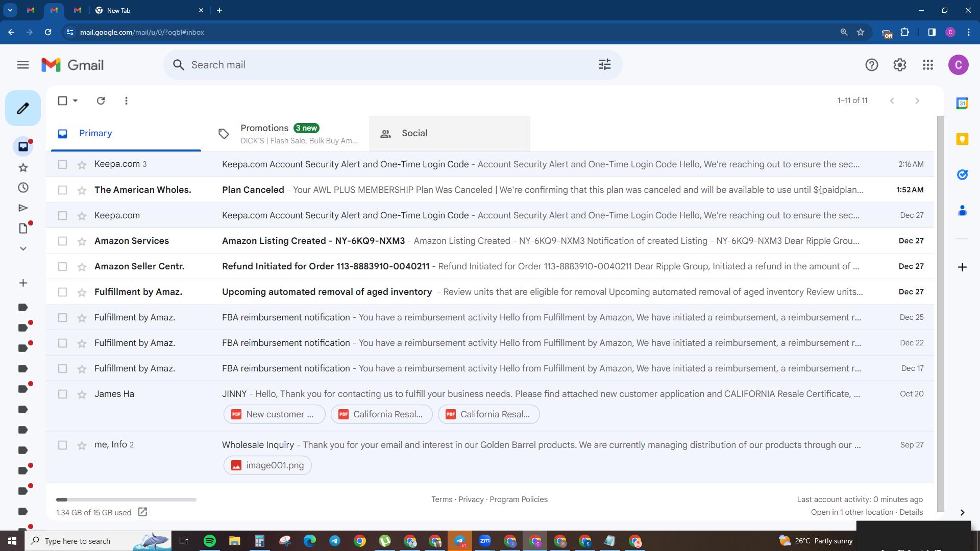Show search options filter icon

pyautogui.click(x=605, y=65)
